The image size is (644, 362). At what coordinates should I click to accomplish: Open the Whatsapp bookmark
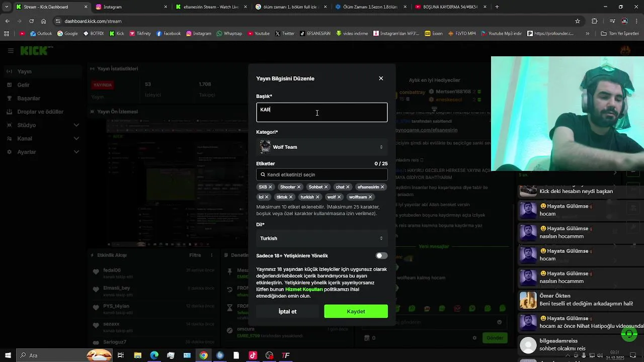coord(229,34)
